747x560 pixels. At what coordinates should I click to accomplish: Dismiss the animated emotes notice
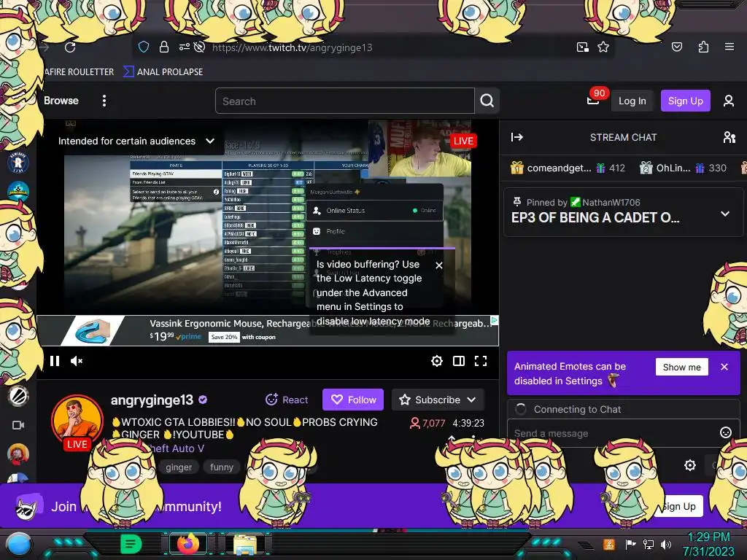tap(724, 367)
